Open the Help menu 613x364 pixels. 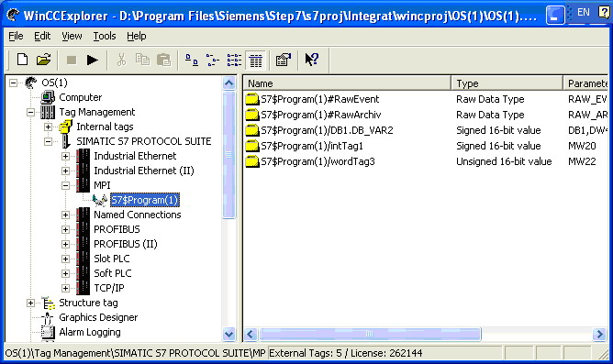137,36
